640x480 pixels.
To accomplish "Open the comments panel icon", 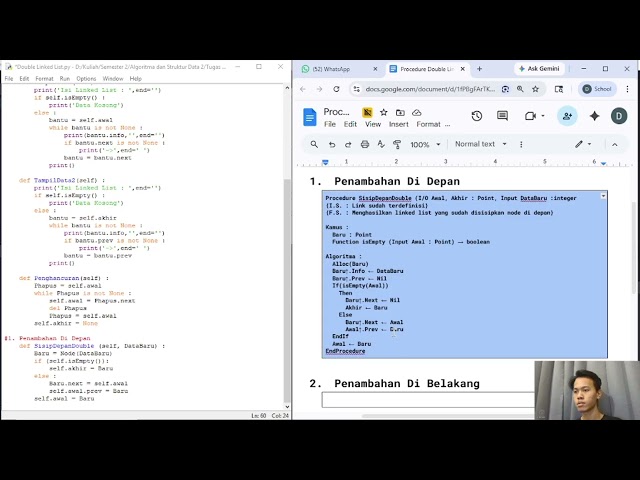I will click(502, 116).
